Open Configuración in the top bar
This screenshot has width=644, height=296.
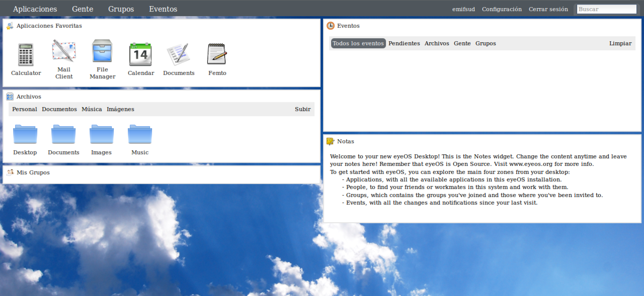click(502, 9)
